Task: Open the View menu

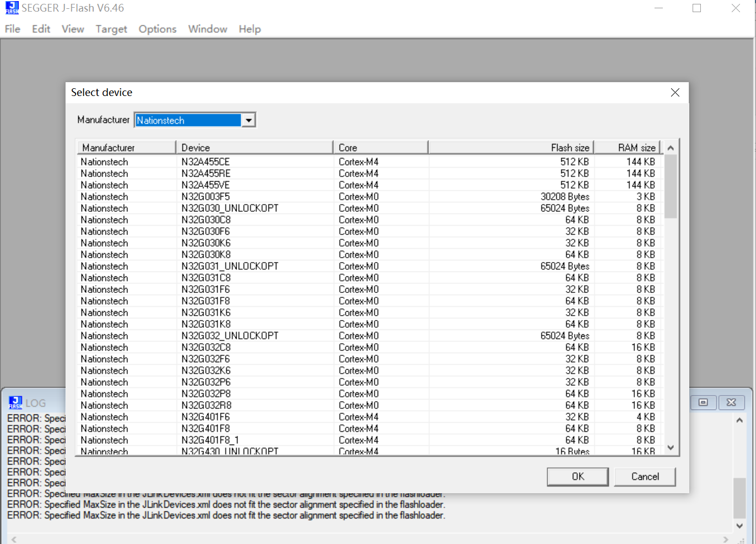Action: pos(73,29)
